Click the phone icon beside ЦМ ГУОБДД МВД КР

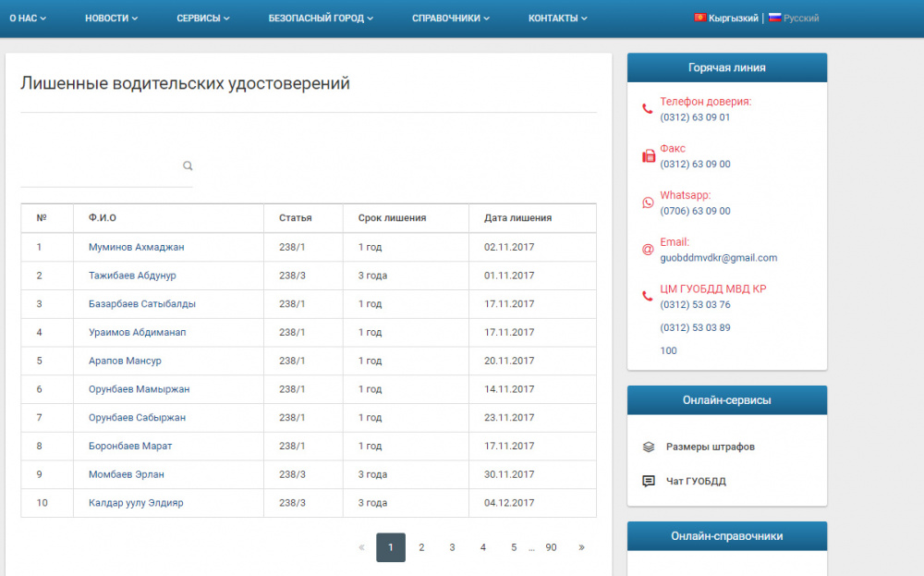[x=648, y=296]
